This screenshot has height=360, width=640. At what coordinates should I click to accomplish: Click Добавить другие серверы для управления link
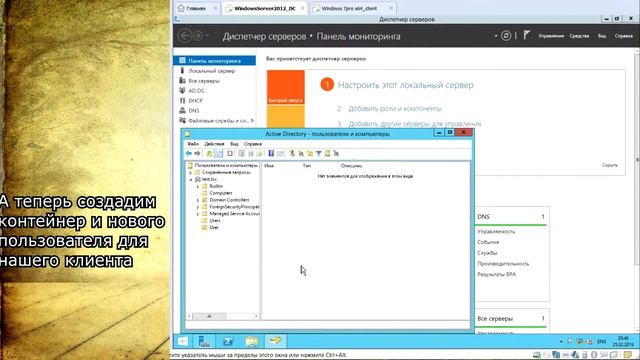(x=415, y=124)
